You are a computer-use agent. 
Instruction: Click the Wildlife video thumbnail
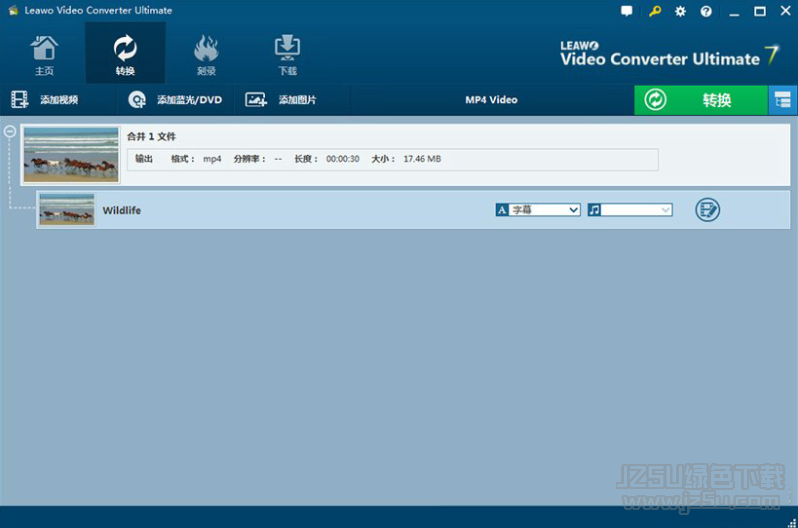click(67, 209)
